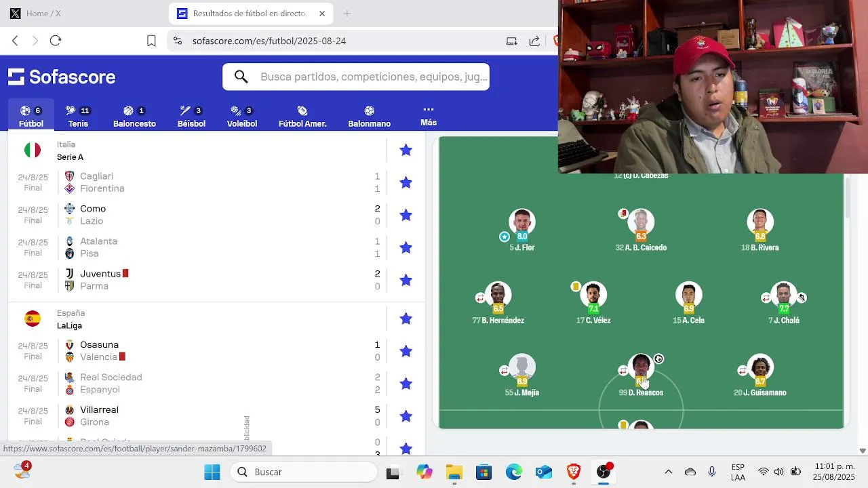The height and width of the screenshot is (488, 868).
Task: Click the share page icon
Action: click(534, 41)
